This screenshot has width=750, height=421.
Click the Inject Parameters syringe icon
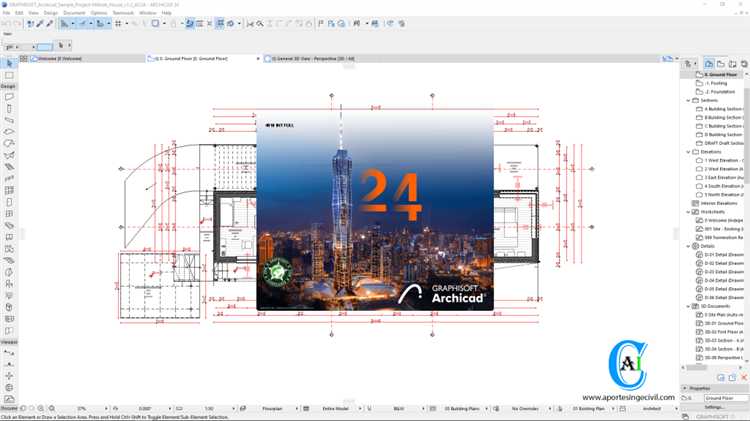pos(49,23)
